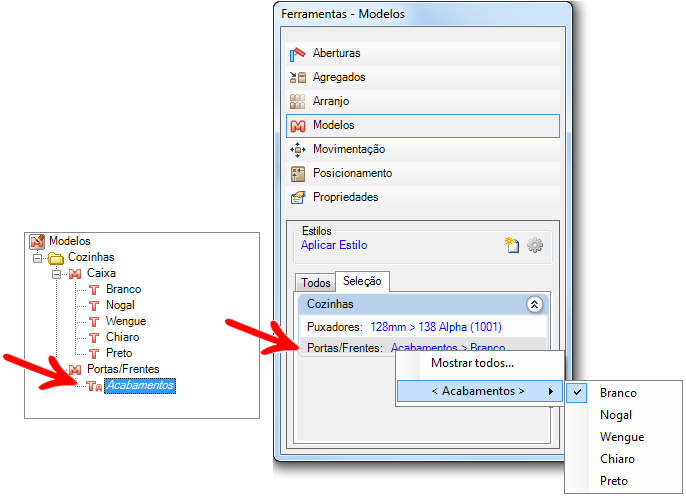
Task: Open the Movimentação tools entry
Action: click(423, 150)
